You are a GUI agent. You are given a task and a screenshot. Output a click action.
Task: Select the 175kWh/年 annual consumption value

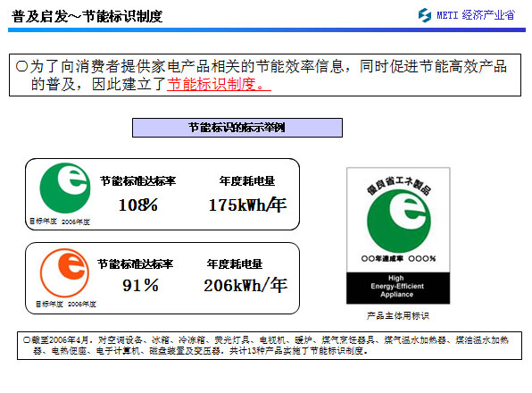tap(247, 205)
